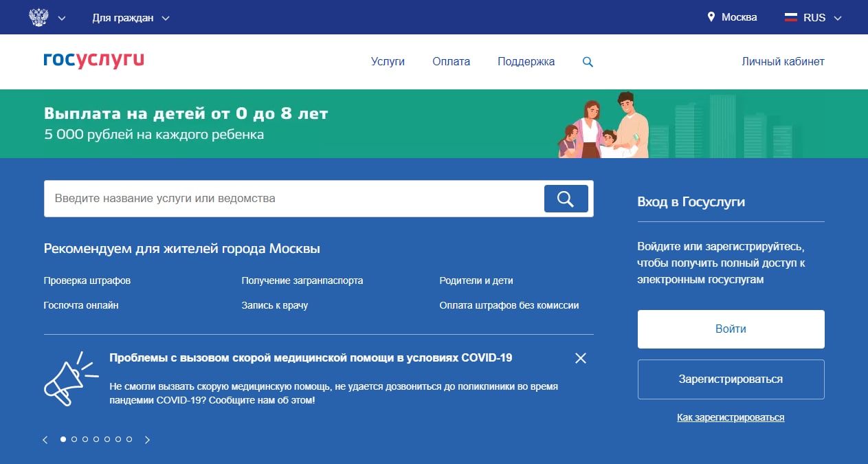Open the COVID-19 ambulance problems headline
The image size is (868, 464).
(311, 357)
